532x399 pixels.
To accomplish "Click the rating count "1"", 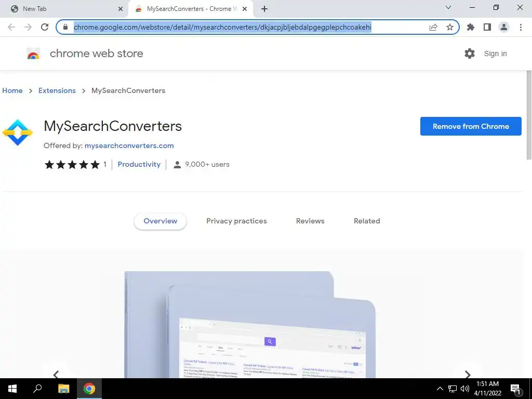I will [105, 165].
